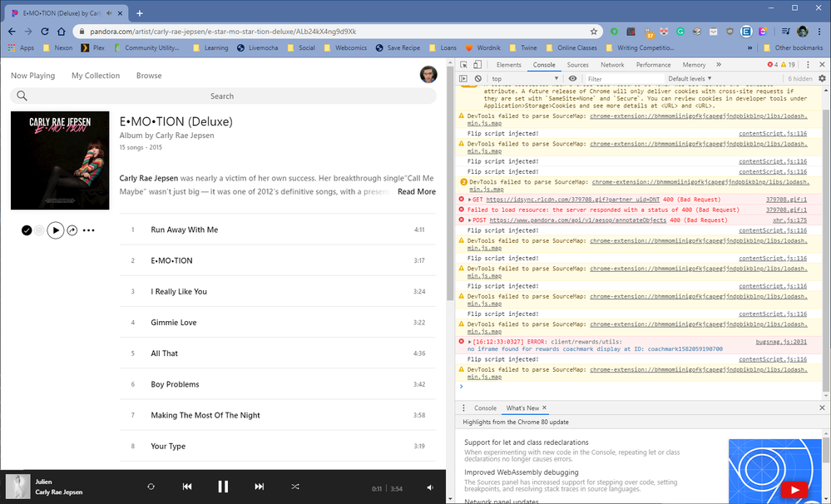Pause playback with the pause button
Screen dimensions: 831x504
tap(223, 487)
